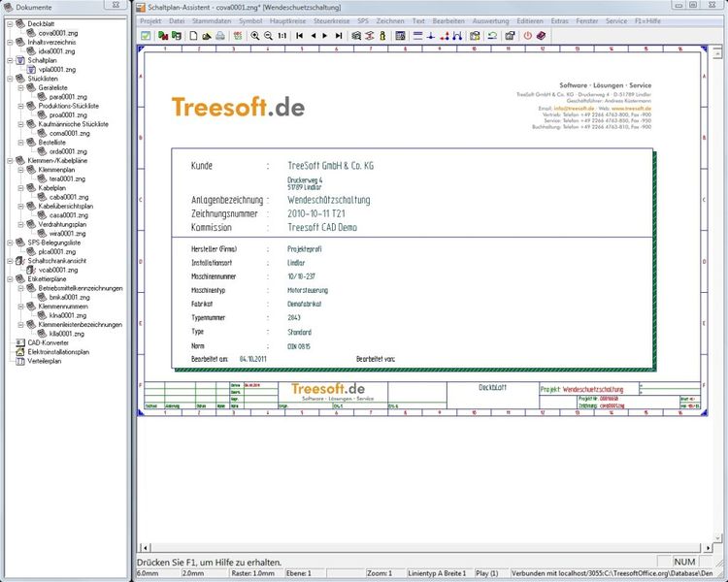Collapse the Deckblatt tree node
Viewport: 728px width, 582px height.
click(10, 23)
